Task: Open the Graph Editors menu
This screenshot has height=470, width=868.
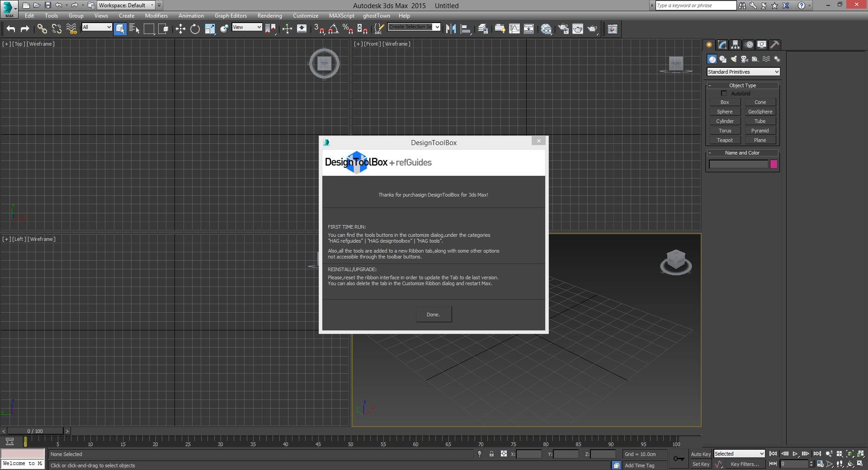Action: [x=231, y=15]
